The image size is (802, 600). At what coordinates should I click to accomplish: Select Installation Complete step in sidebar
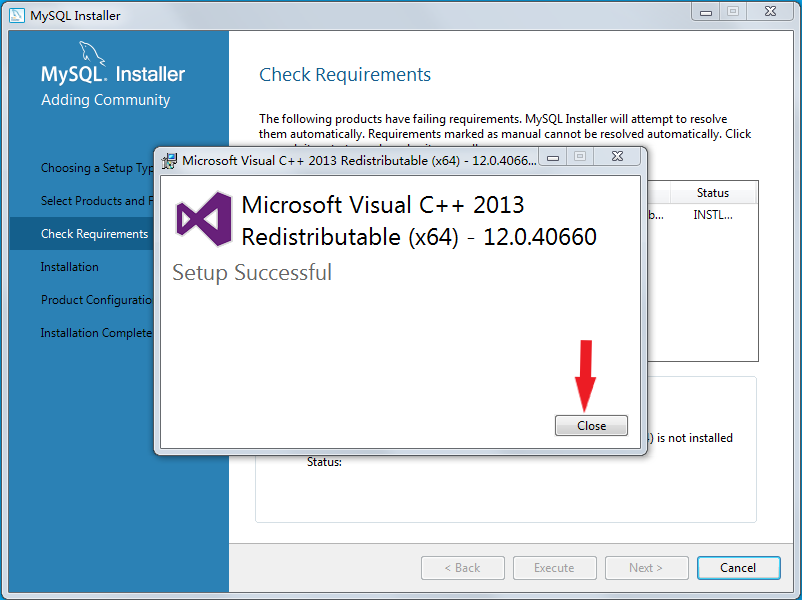97,333
